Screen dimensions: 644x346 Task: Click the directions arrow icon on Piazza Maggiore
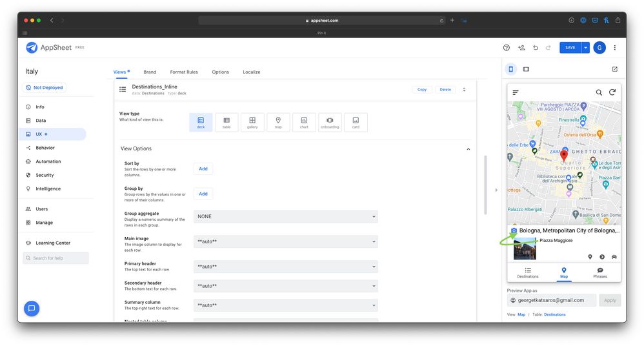click(602, 257)
